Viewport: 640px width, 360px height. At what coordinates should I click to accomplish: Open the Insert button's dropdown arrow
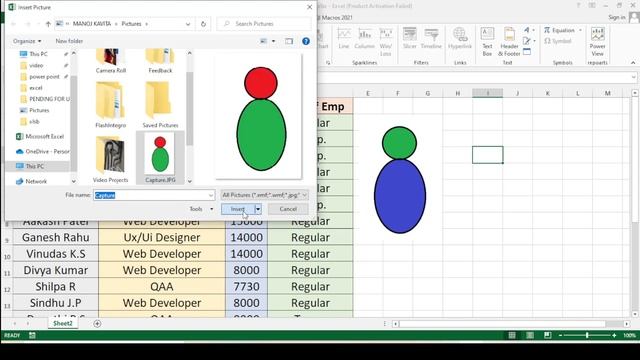[258, 209]
